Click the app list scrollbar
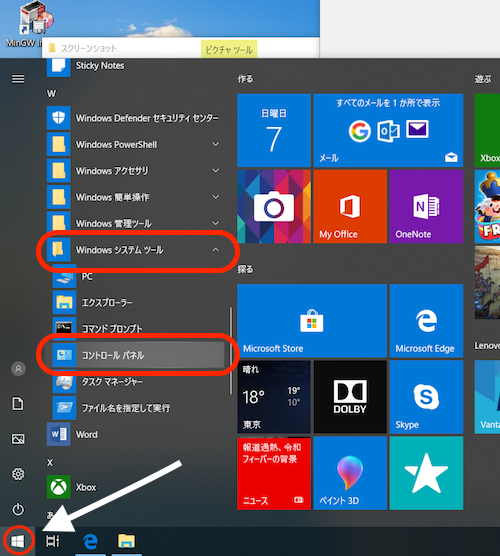Image resolution: width=500 pixels, height=556 pixels. (x=231, y=351)
